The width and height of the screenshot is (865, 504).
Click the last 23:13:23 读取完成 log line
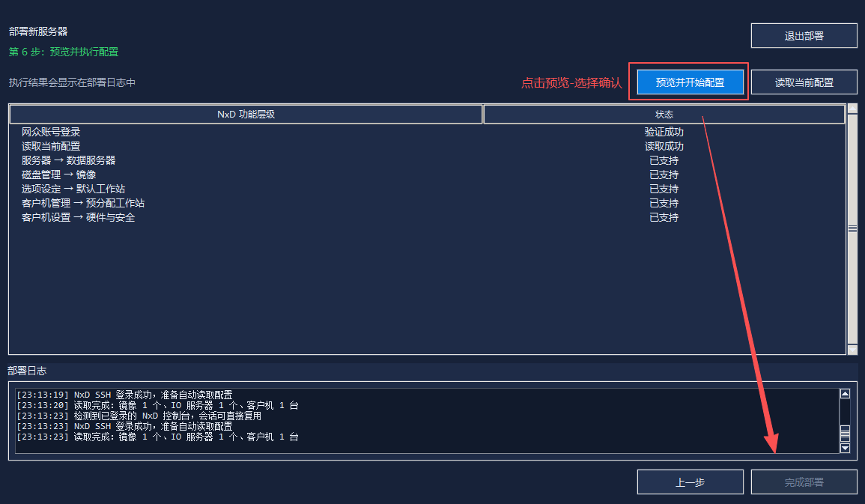coord(157,437)
